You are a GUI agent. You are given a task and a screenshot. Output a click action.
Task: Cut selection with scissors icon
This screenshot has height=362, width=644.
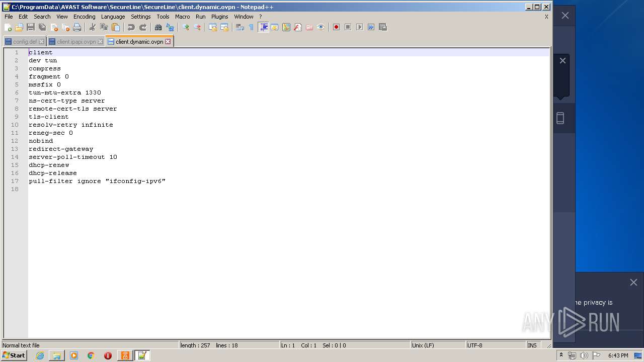93,27
